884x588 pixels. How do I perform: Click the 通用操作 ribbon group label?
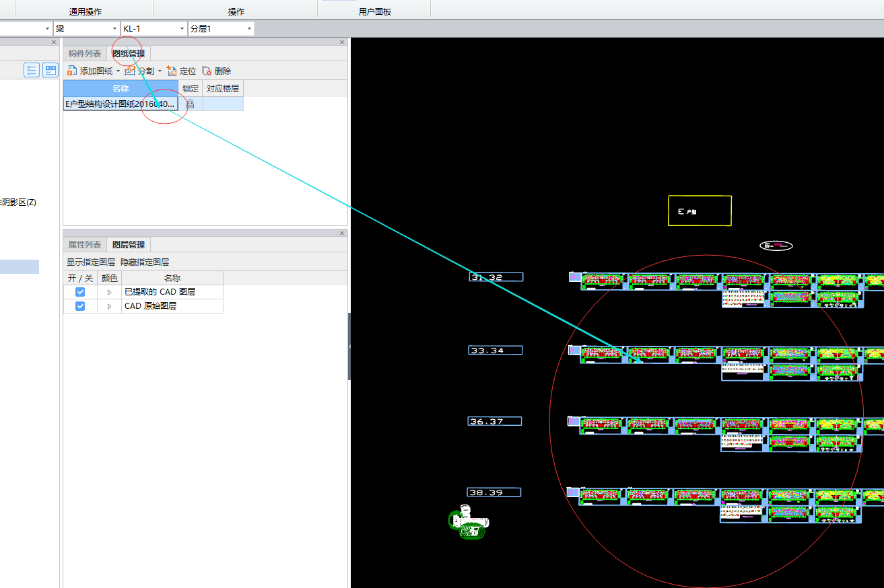(86, 12)
